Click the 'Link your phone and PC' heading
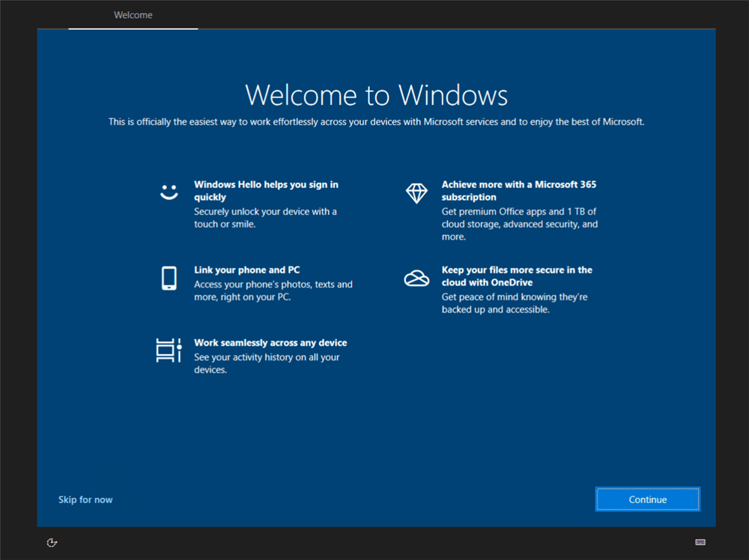This screenshot has width=749, height=560. (246, 270)
